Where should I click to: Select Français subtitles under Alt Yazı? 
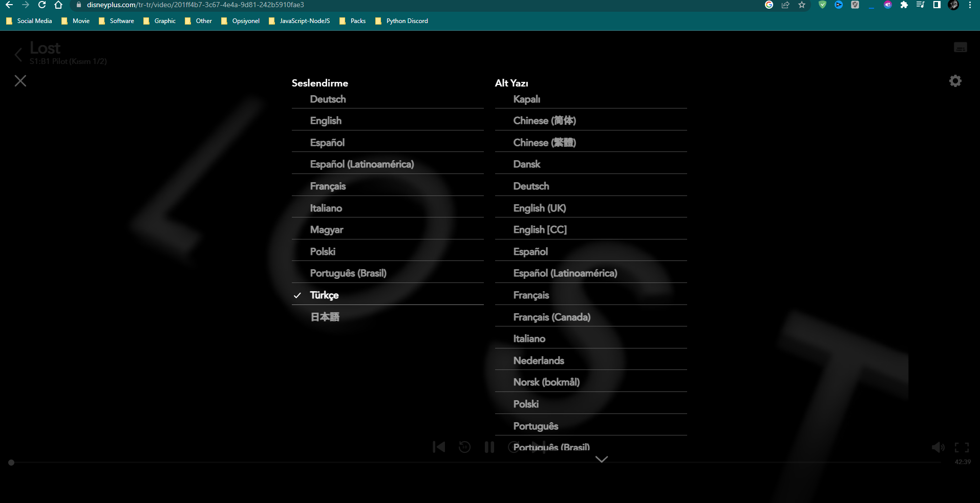tap(591, 295)
